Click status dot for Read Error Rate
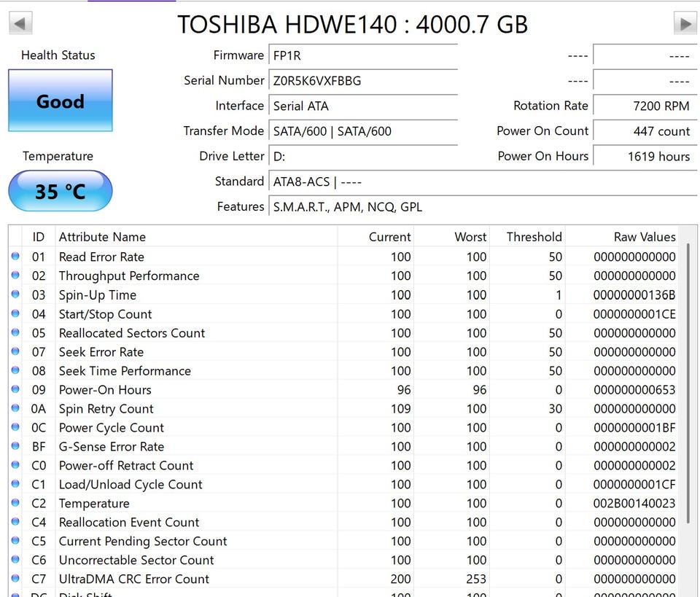The width and height of the screenshot is (700, 597). (15, 257)
